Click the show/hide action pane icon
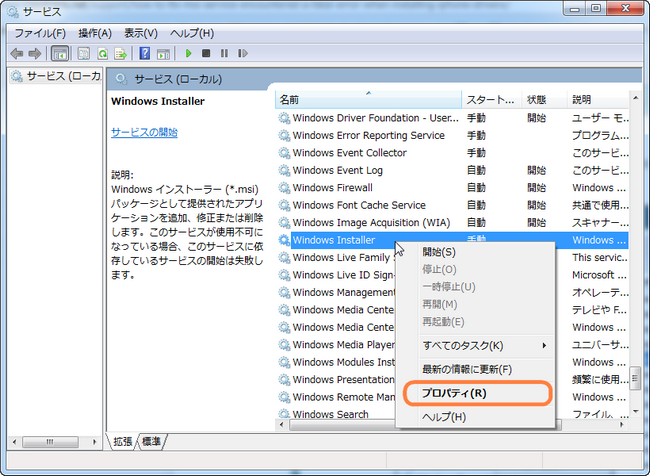Viewport: 650px width, 476px height. (163, 53)
